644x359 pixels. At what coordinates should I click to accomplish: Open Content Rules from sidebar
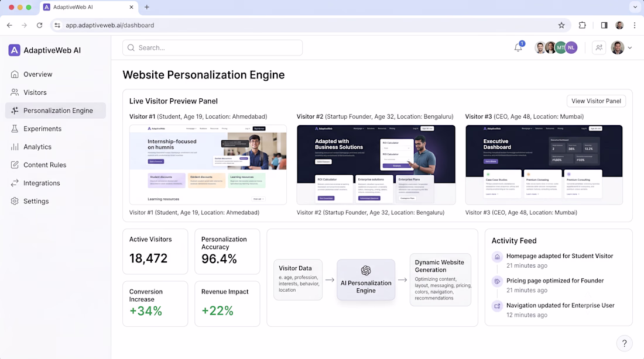56,165
